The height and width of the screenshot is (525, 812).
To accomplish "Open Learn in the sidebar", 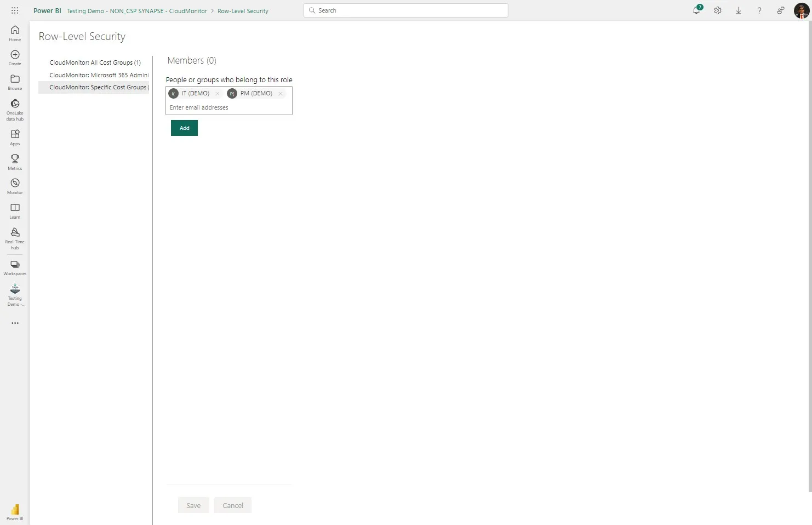I will (15, 210).
